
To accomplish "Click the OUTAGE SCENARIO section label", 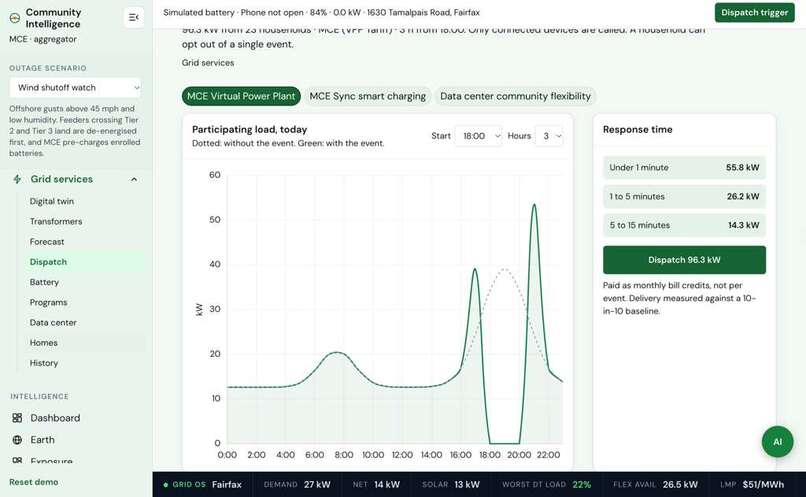I will tap(48, 68).
